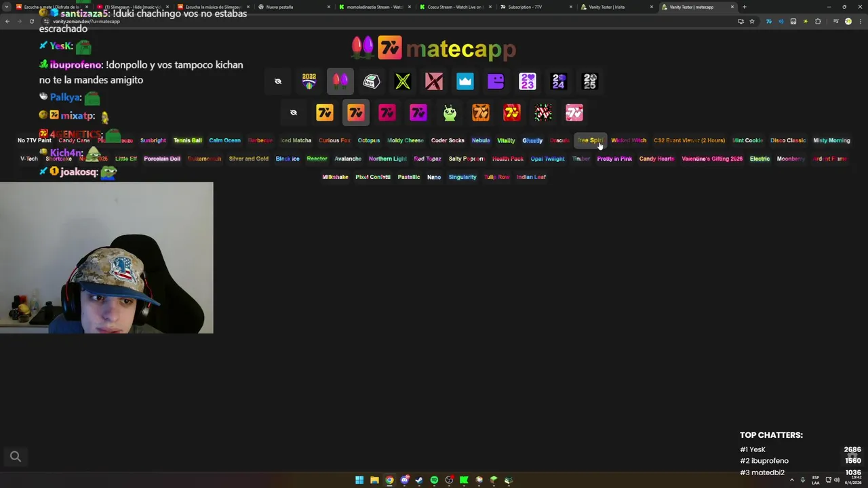Choose the yellow 7TV badge
Screen dimensions: 868x488
tap(325, 113)
